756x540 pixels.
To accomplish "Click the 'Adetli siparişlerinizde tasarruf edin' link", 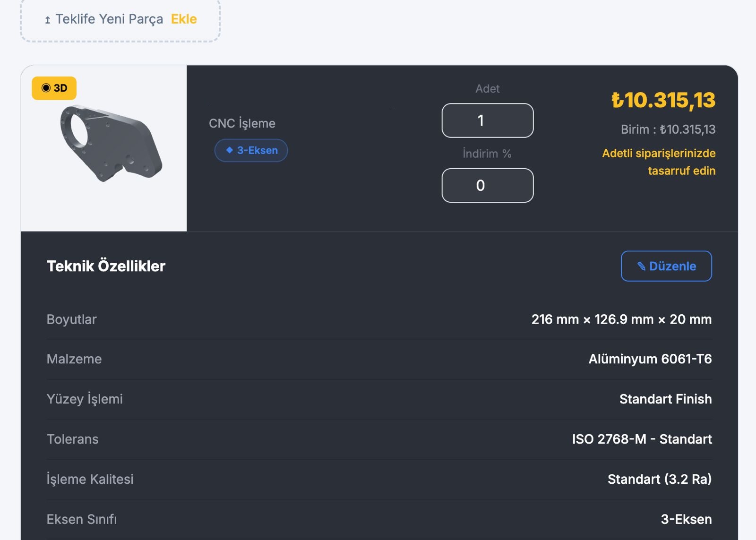I will coord(659,162).
